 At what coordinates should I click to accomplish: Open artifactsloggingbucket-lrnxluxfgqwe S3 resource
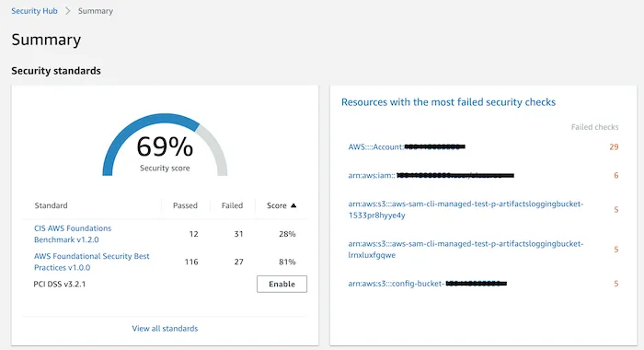point(466,250)
